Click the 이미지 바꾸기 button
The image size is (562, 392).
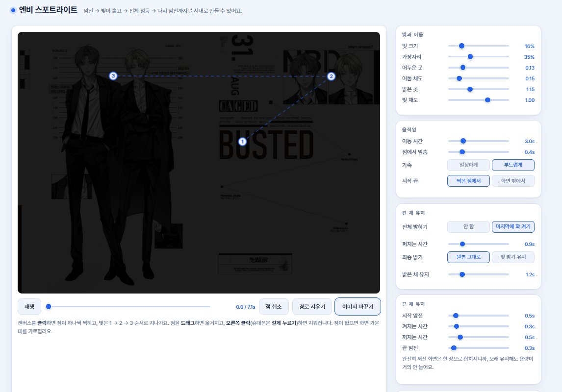[358, 307]
